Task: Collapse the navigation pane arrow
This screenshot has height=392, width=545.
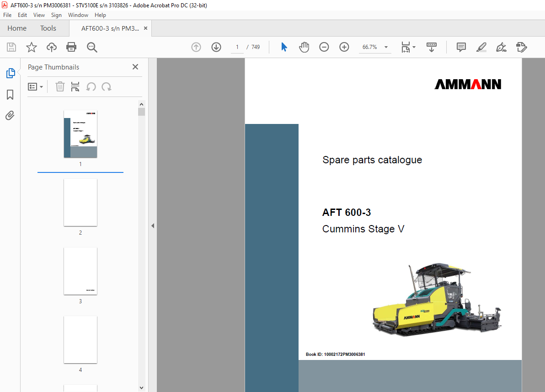Action: point(153,226)
